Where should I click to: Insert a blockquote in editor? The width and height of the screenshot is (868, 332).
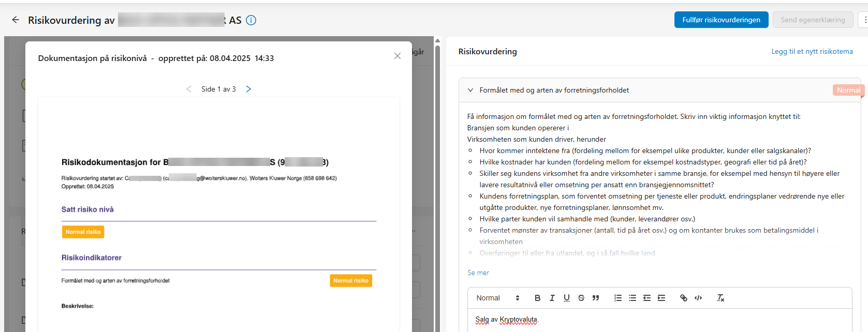(596, 298)
